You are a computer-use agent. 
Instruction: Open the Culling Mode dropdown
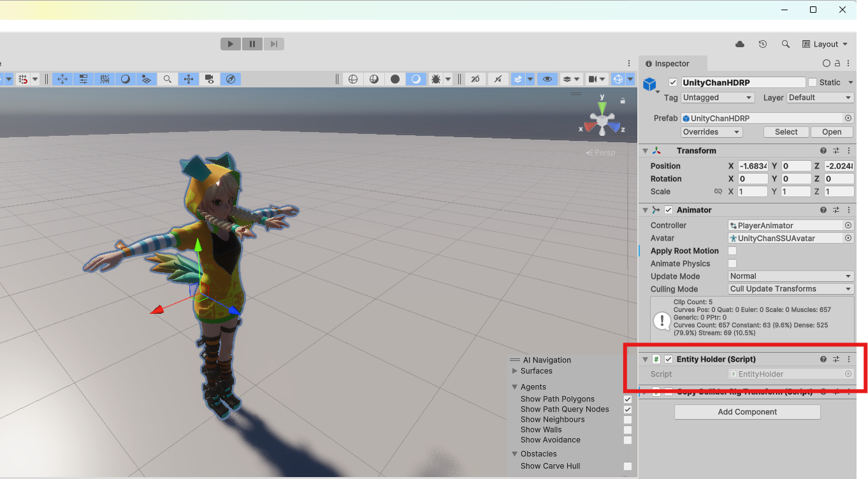coord(791,289)
